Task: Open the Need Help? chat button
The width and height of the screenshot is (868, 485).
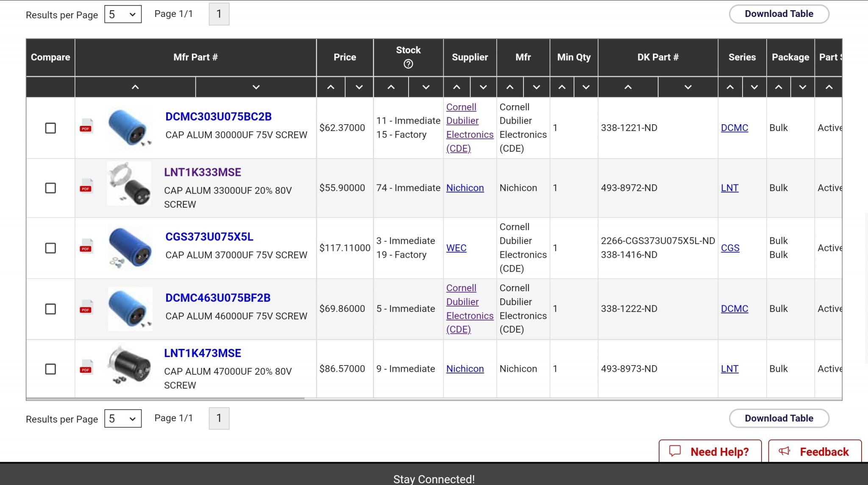Action: pos(710,452)
